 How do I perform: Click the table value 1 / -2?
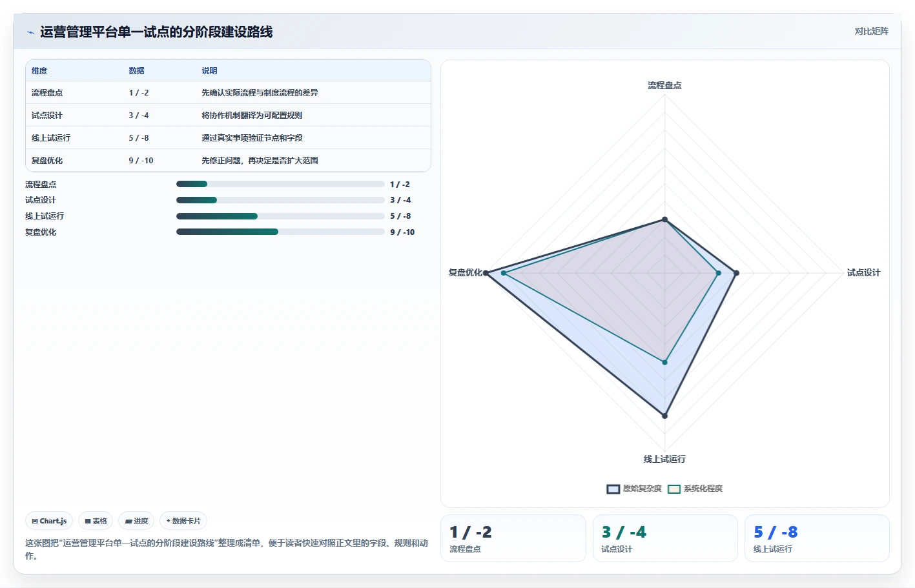(138, 93)
